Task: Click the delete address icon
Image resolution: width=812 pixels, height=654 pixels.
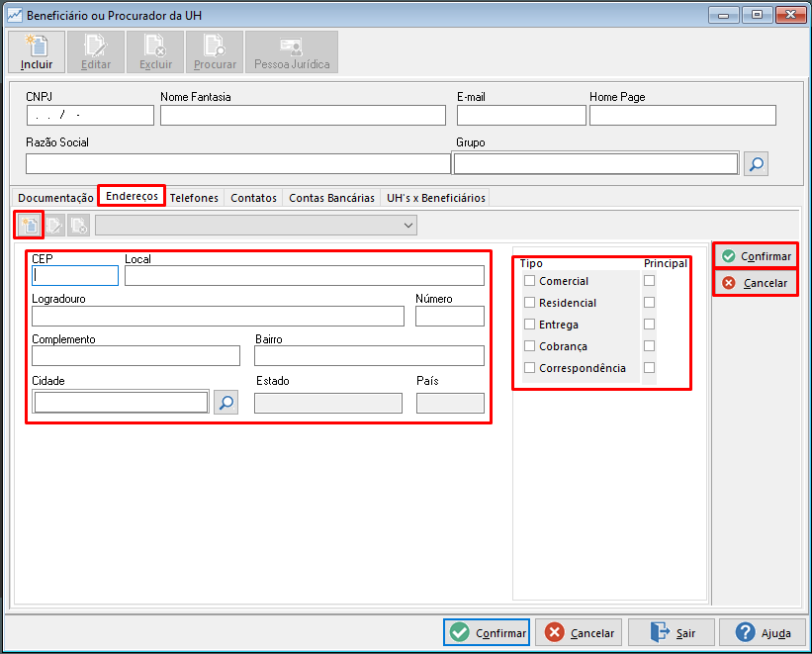Action: click(x=79, y=225)
